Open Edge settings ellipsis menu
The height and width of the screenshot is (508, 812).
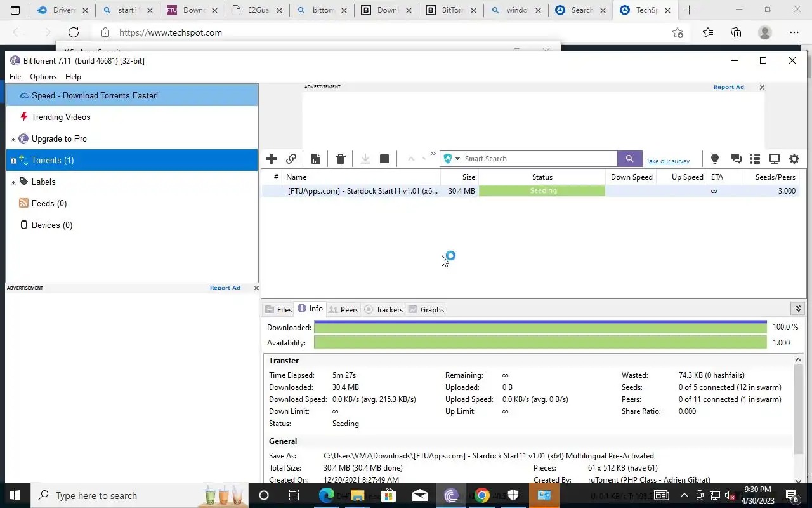point(794,32)
